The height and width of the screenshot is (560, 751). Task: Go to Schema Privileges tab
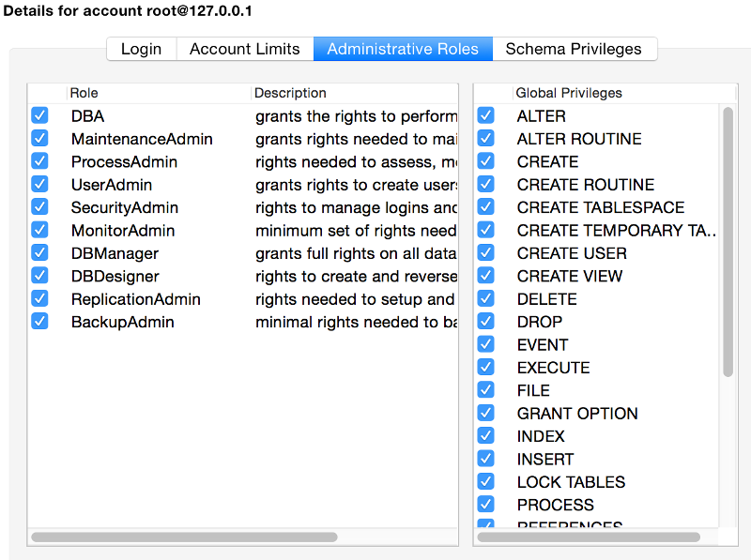[574, 49]
